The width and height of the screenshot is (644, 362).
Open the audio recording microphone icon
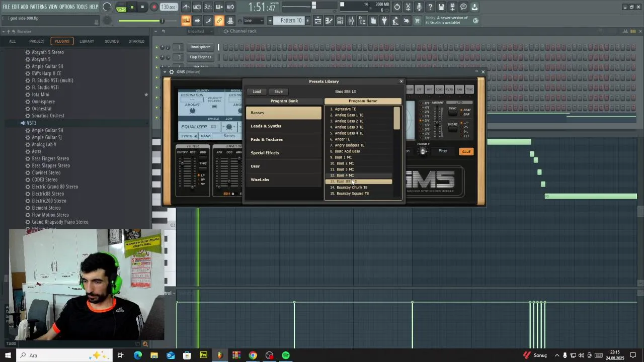(x=419, y=7)
